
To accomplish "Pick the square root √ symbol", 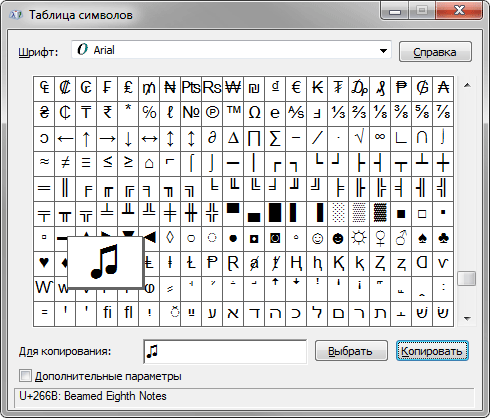I will tap(359, 139).
